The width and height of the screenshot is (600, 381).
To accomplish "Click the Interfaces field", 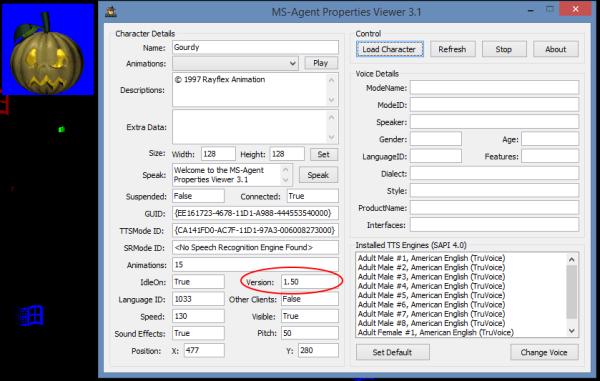I will (x=494, y=225).
